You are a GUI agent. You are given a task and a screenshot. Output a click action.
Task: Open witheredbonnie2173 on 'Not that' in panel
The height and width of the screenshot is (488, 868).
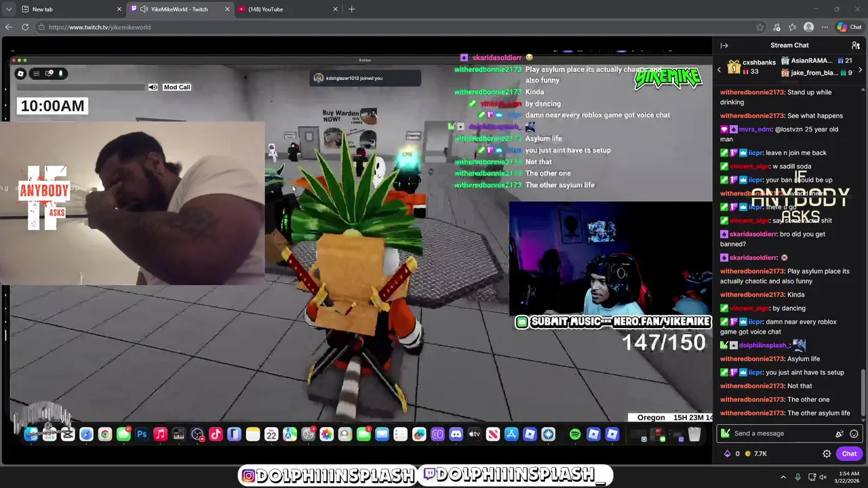[751, 386]
